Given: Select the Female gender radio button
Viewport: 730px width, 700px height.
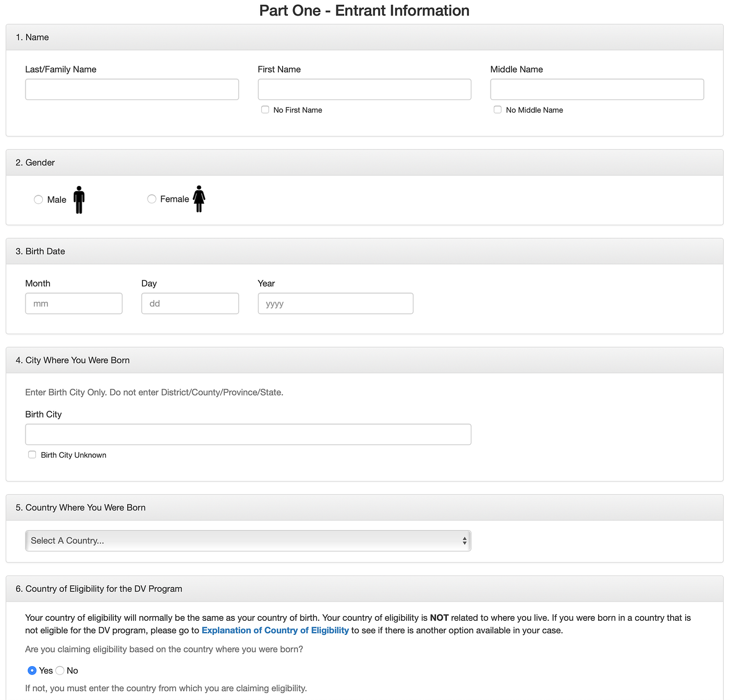Looking at the screenshot, I should 152,199.
